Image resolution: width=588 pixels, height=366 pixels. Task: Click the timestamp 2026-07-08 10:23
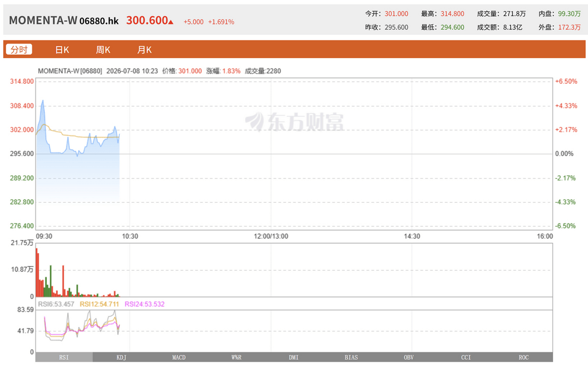pyautogui.click(x=132, y=71)
